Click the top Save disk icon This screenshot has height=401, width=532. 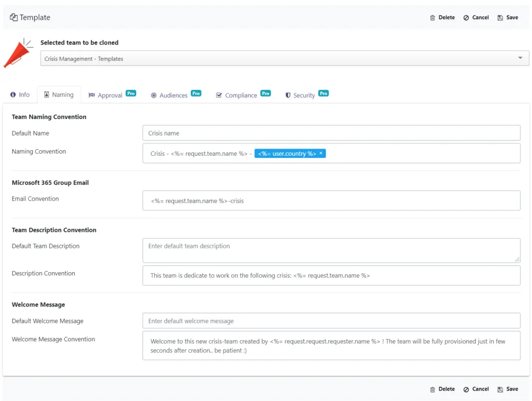[x=500, y=18]
